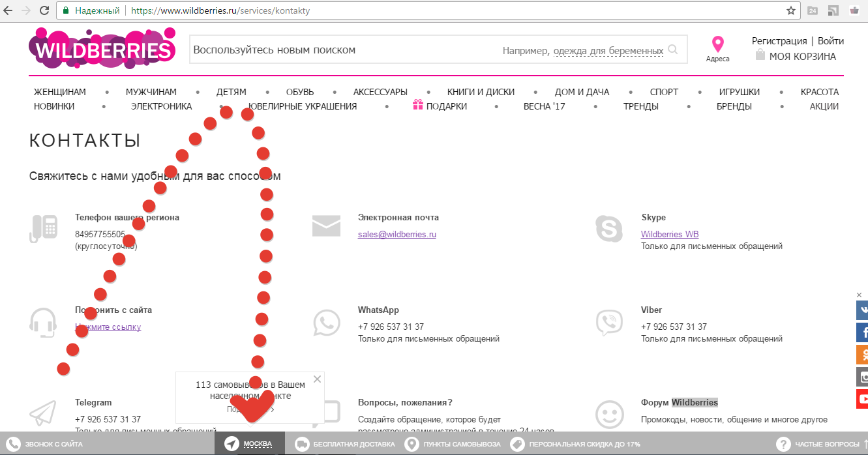Screen dimensions: 868x455
Task: Click the одежда для беременных example link
Action: tap(608, 51)
